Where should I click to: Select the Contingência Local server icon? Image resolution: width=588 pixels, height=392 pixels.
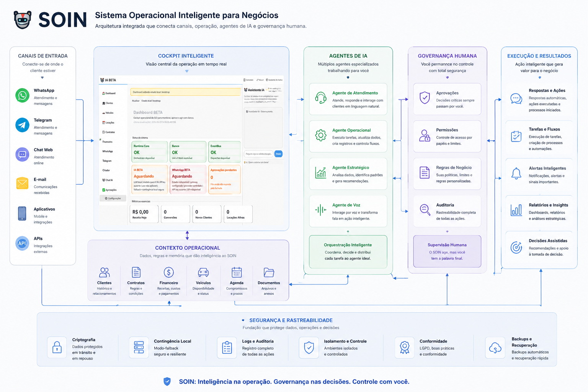click(139, 347)
